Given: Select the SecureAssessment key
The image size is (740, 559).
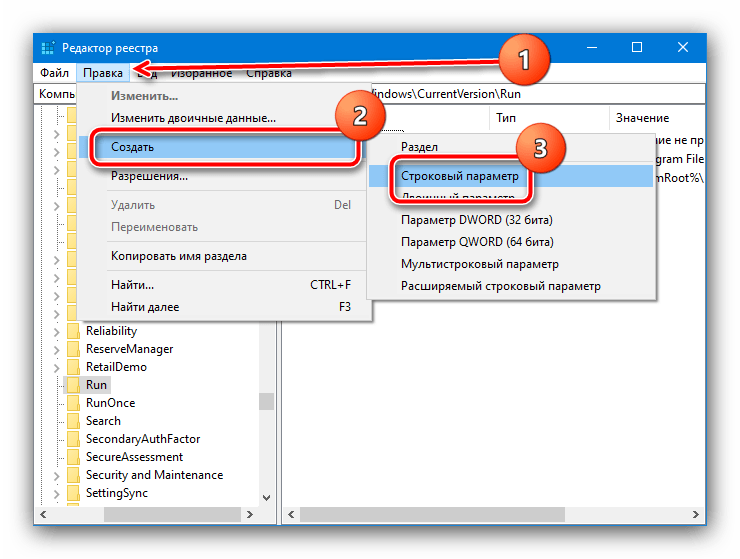Looking at the screenshot, I should coord(134,457).
